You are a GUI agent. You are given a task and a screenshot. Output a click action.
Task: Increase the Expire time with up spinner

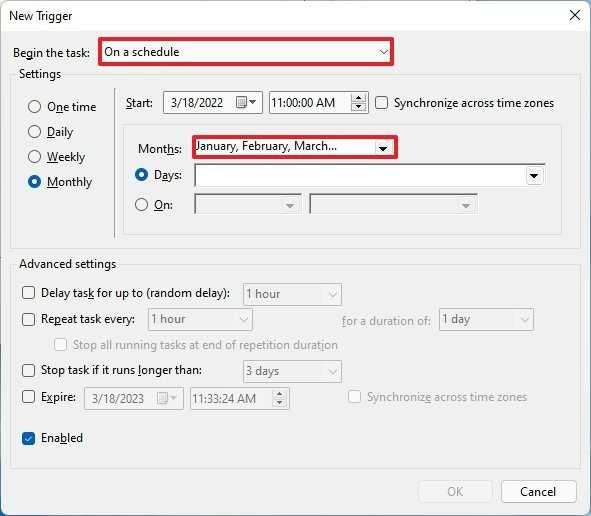pyautogui.click(x=279, y=394)
